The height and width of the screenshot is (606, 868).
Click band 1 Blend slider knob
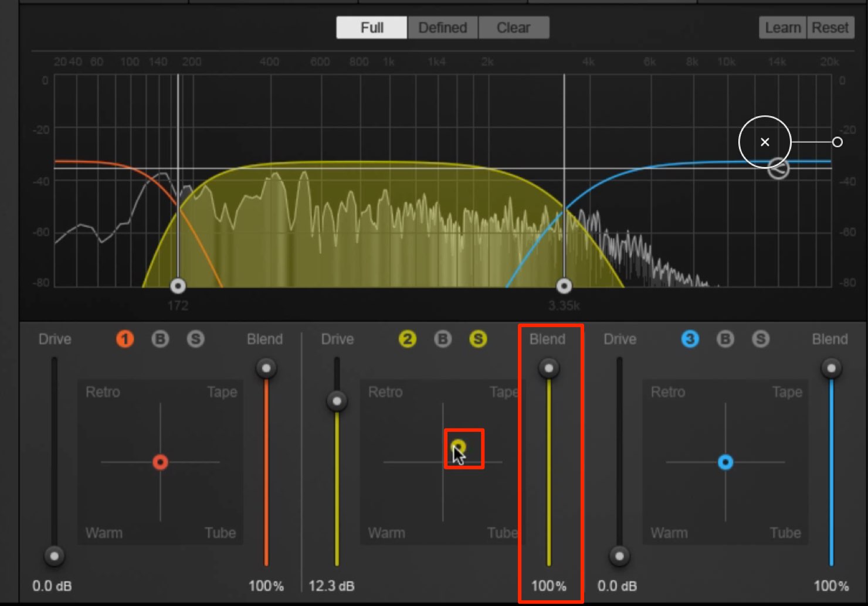(x=266, y=368)
